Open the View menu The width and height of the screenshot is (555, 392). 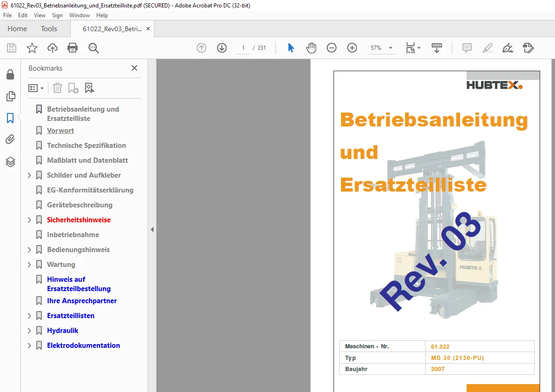[x=40, y=15]
